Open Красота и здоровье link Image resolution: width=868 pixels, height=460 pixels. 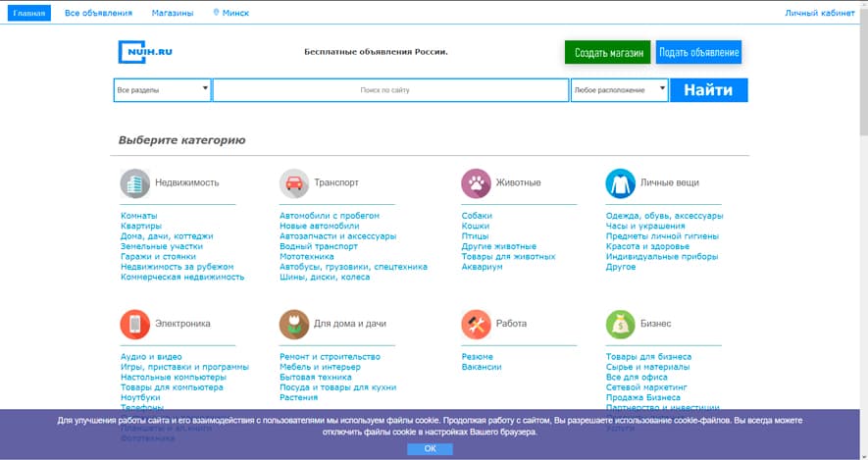[647, 246]
